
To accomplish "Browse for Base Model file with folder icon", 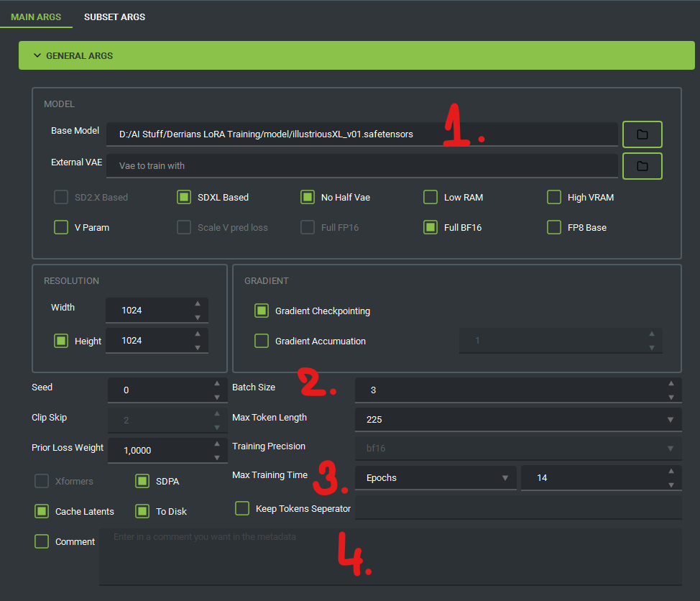I will coord(642,134).
